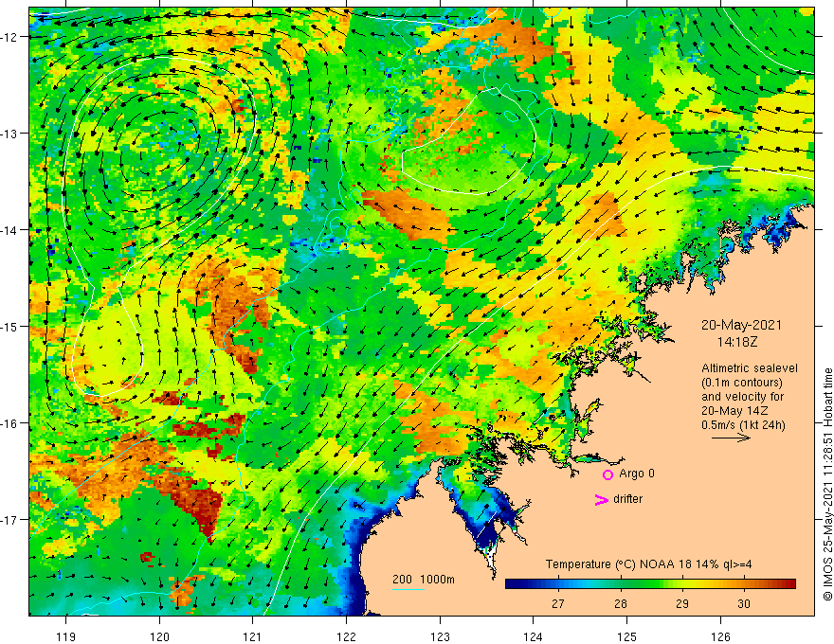Click the 0.5m/s velocity scale arrow
Viewport: 834px width, 644px height.
point(731,438)
